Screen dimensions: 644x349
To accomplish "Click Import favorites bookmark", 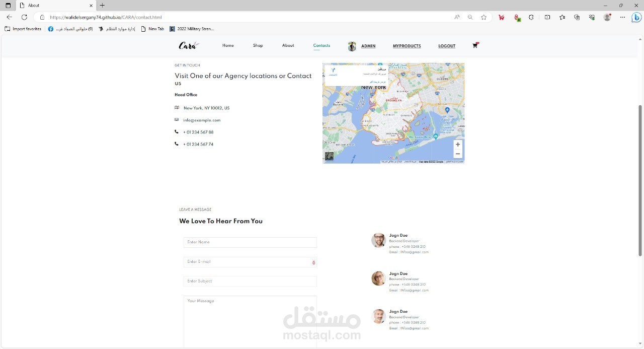I will point(23,29).
